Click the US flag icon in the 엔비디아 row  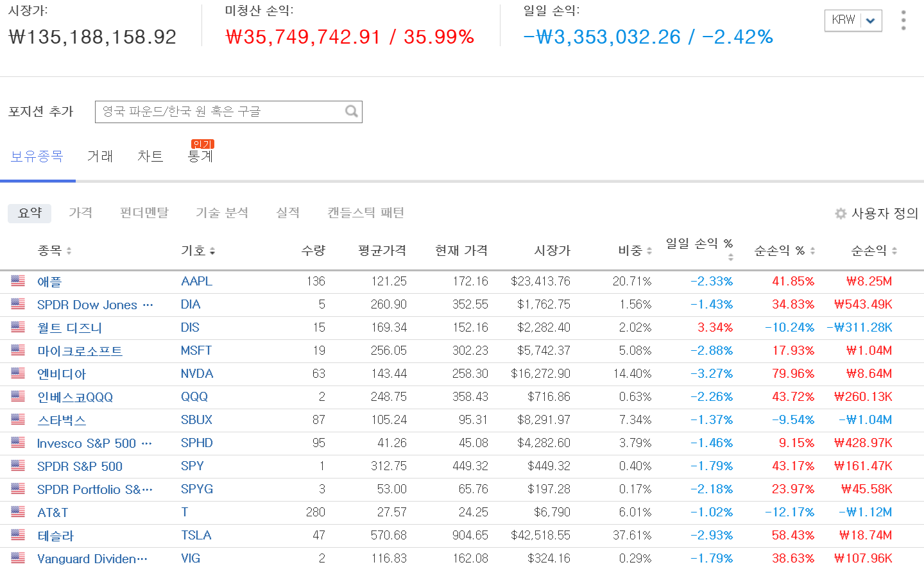[x=18, y=373]
